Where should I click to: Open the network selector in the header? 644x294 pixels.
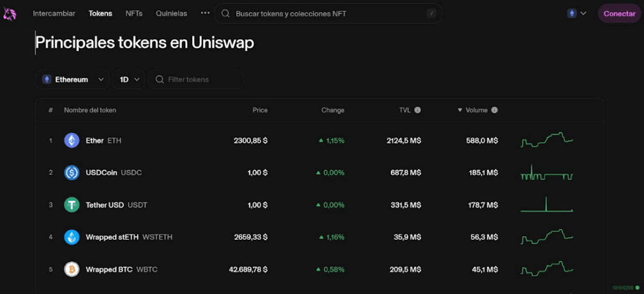[x=577, y=13]
